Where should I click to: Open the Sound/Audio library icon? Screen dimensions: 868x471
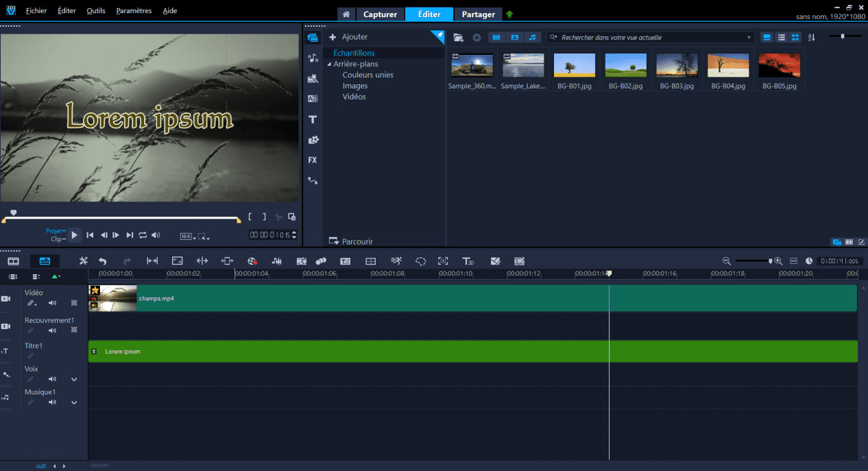tap(313, 58)
